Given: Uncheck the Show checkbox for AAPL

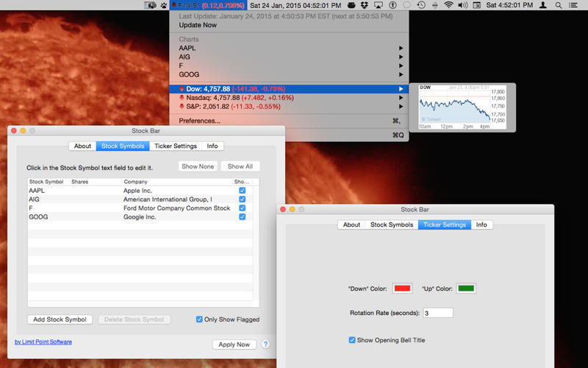Looking at the screenshot, I should click(x=243, y=191).
